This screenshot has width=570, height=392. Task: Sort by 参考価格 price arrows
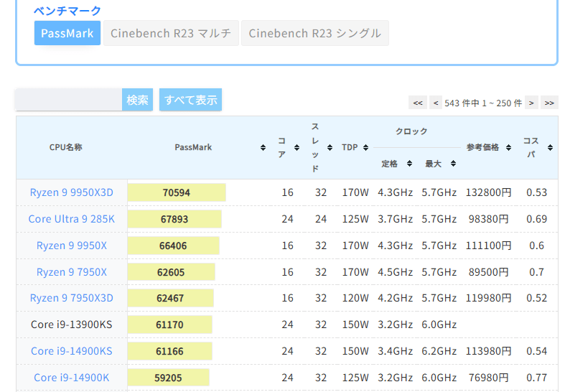(x=508, y=147)
